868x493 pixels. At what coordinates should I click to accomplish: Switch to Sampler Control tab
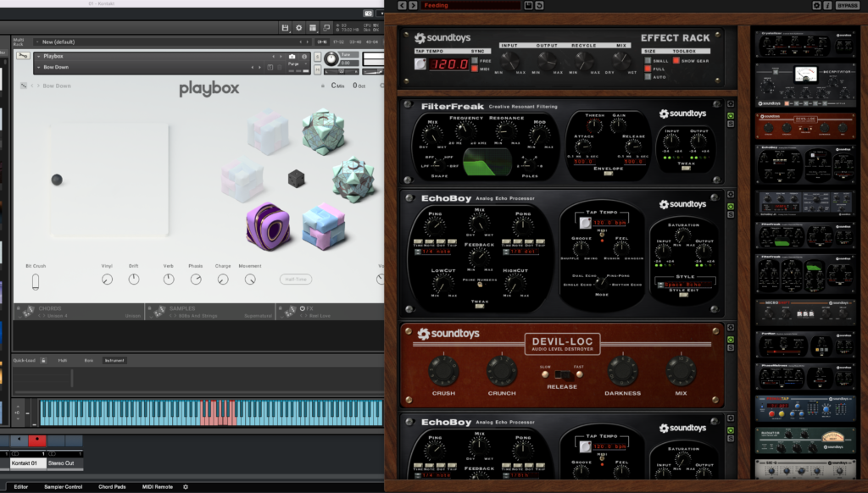pos(63,487)
